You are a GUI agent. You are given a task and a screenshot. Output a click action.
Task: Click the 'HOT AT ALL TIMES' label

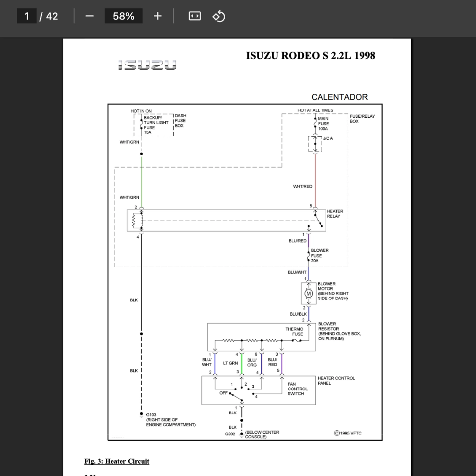coord(315,110)
